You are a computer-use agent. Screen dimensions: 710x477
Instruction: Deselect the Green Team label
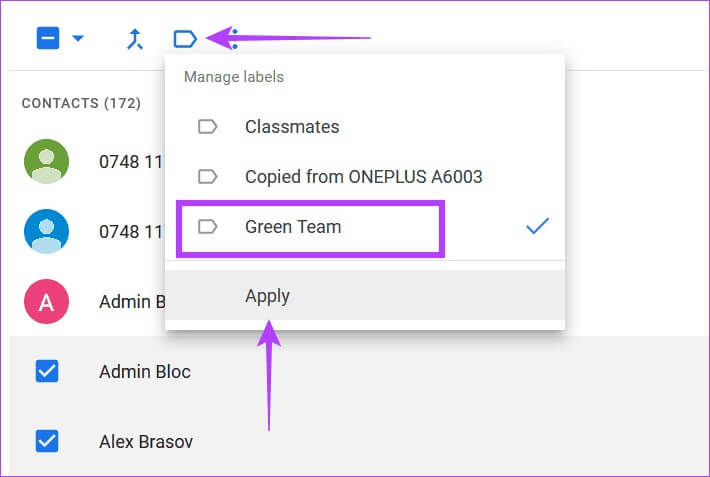pos(365,226)
